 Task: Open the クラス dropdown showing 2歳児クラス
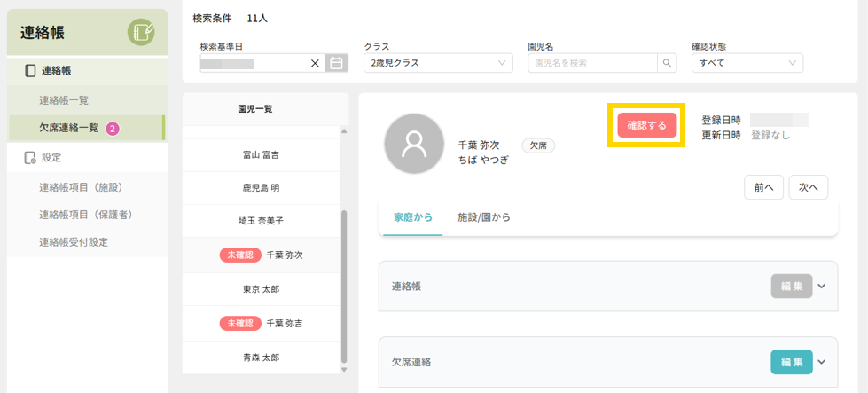pos(438,63)
